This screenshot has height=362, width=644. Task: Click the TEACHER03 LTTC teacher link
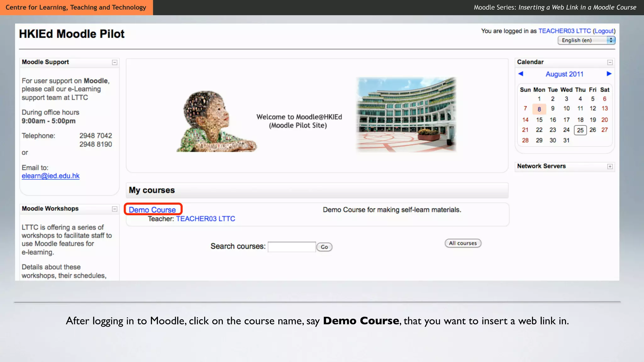[205, 219]
